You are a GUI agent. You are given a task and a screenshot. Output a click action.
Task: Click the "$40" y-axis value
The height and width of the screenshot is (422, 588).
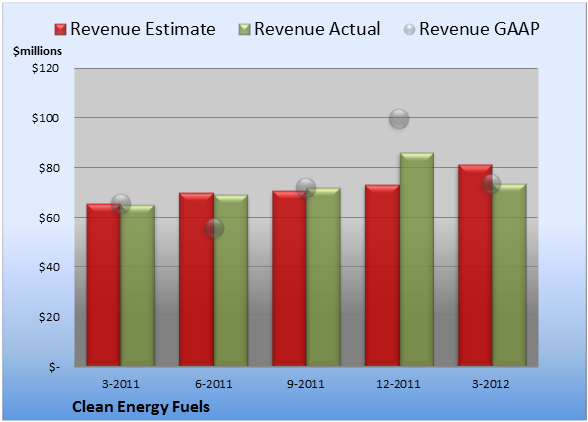click(49, 267)
